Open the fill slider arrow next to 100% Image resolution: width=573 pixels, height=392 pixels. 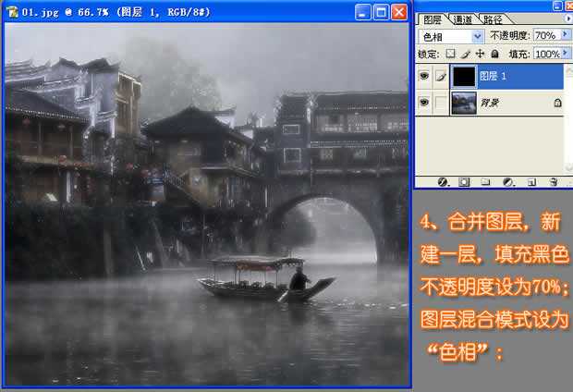[x=566, y=54]
